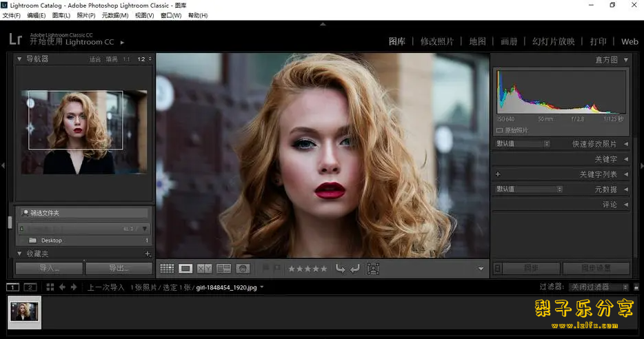Image resolution: width=644 pixels, height=339 pixels.
Task: Hide the top module panel with arrow
Action: 323,24
